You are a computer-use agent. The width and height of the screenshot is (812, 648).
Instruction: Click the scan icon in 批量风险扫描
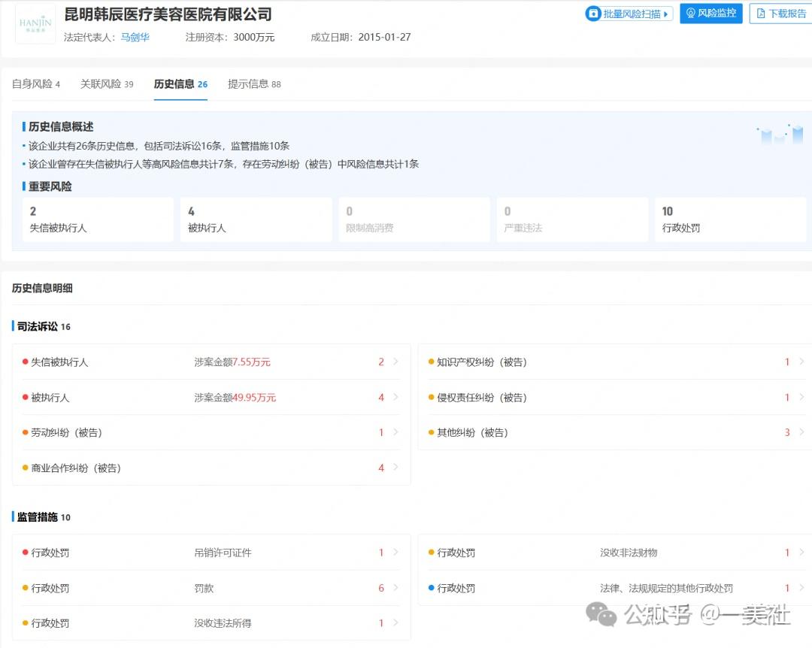(x=593, y=14)
